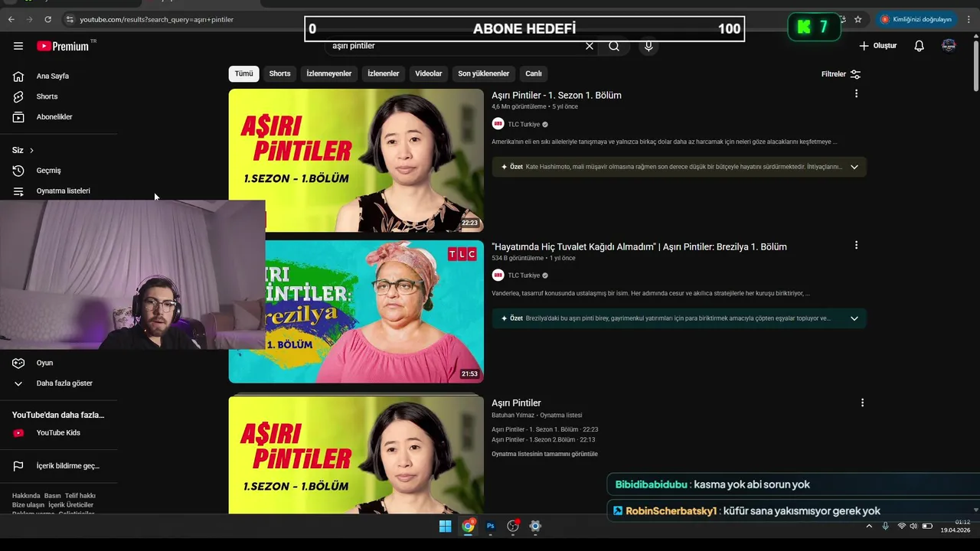Open Chrome three-dot menu

point(969,19)
